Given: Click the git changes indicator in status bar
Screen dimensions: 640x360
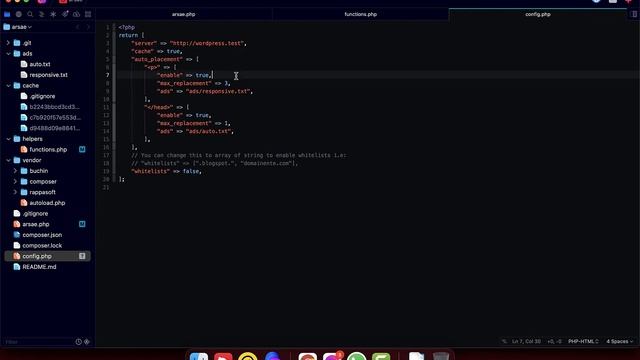Looking at the screenshot, I should (554, 341).
